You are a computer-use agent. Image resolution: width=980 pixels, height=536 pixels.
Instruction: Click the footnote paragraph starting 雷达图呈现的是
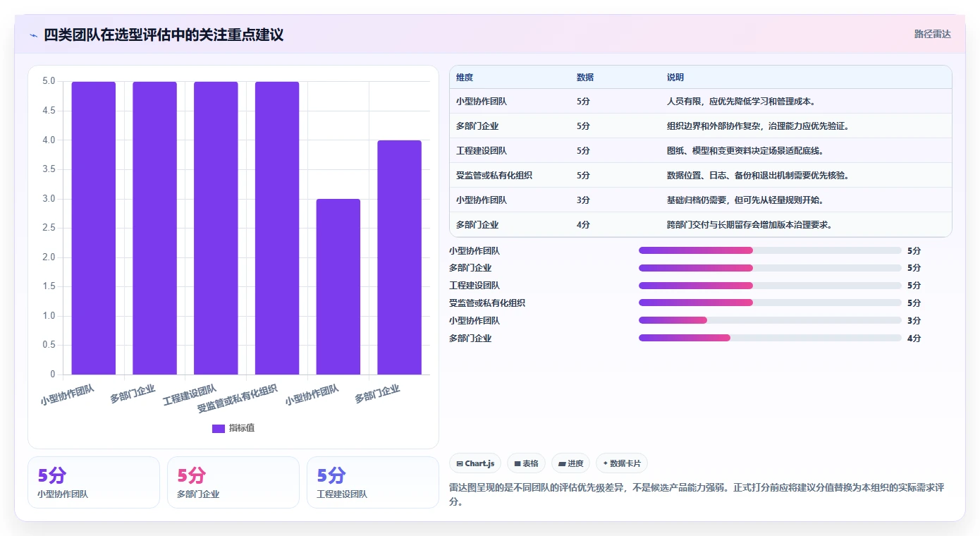[702, 494]
